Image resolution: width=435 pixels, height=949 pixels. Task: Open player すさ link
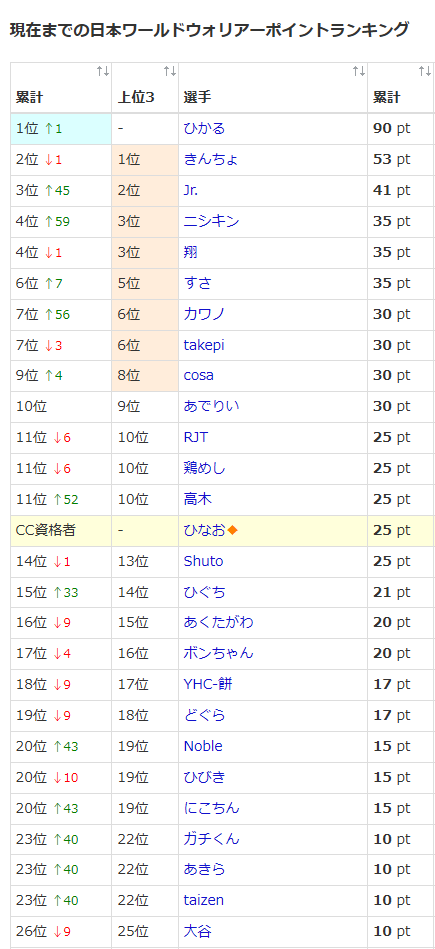(197, 283)
